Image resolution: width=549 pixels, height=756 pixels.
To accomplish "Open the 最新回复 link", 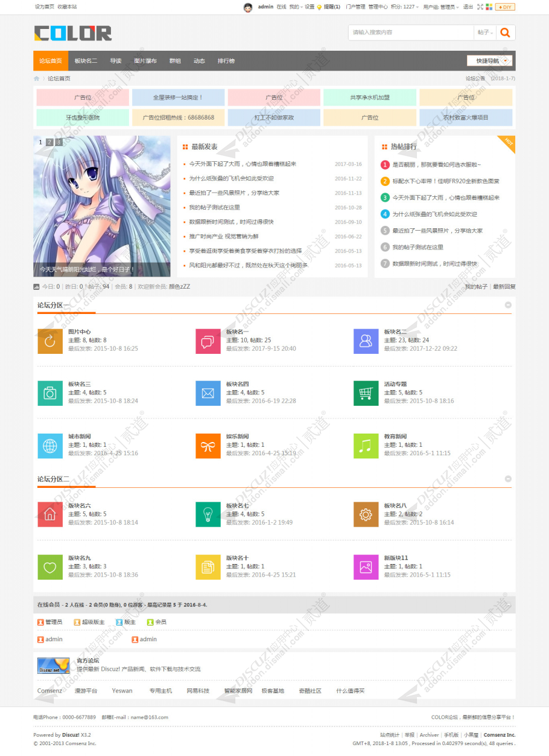I will point(504,287).
